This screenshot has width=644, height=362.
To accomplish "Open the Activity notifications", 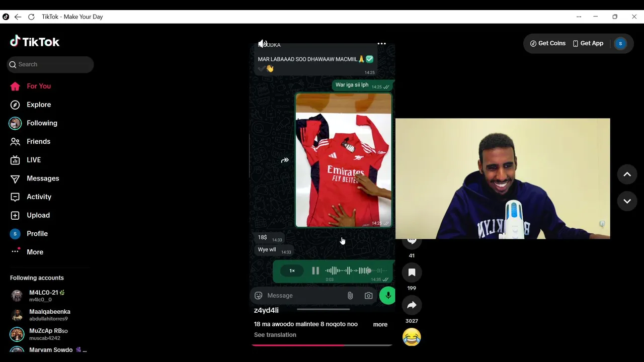I will pos(31,197).
